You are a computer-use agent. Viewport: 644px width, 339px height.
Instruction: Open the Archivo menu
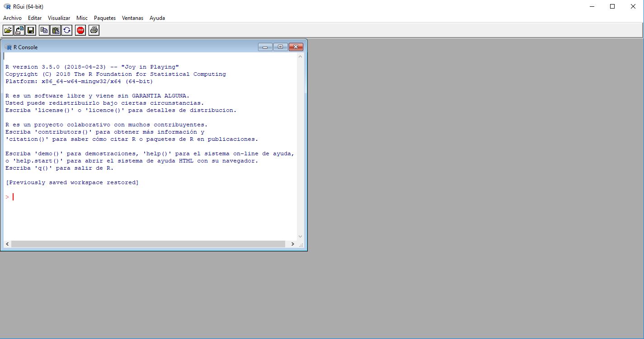[x=12, y=18]
